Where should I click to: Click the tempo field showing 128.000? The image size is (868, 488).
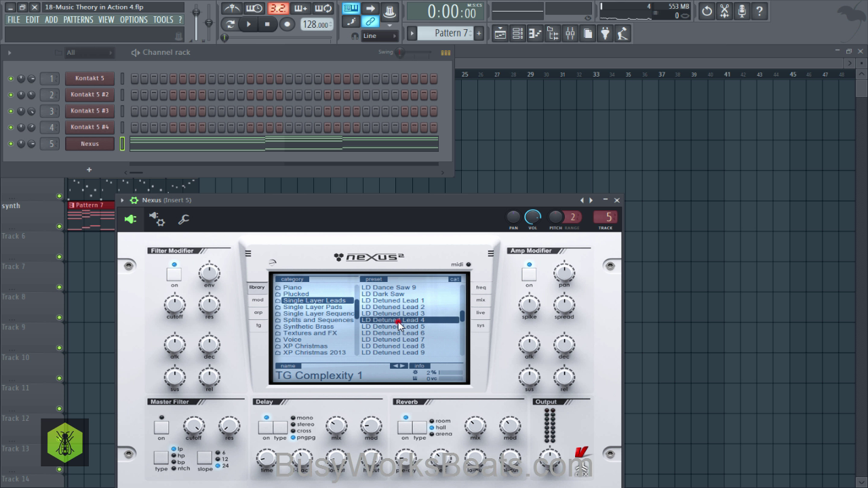317,24
